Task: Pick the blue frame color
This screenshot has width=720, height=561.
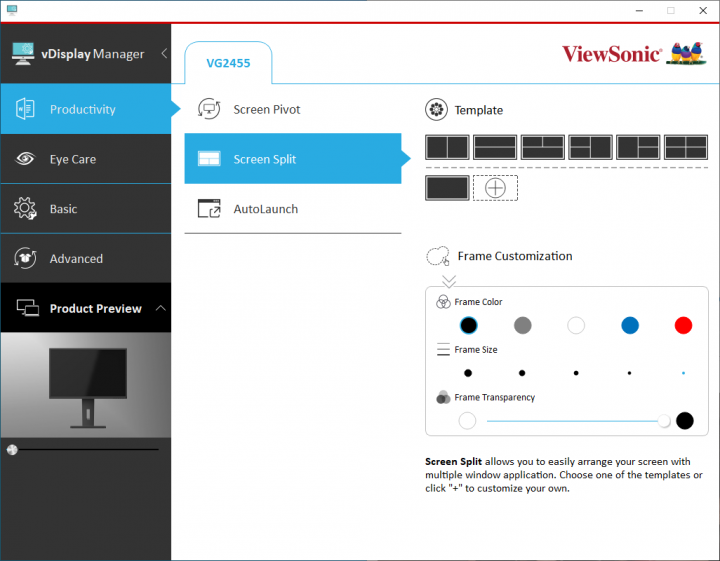Action: (630, 325)
